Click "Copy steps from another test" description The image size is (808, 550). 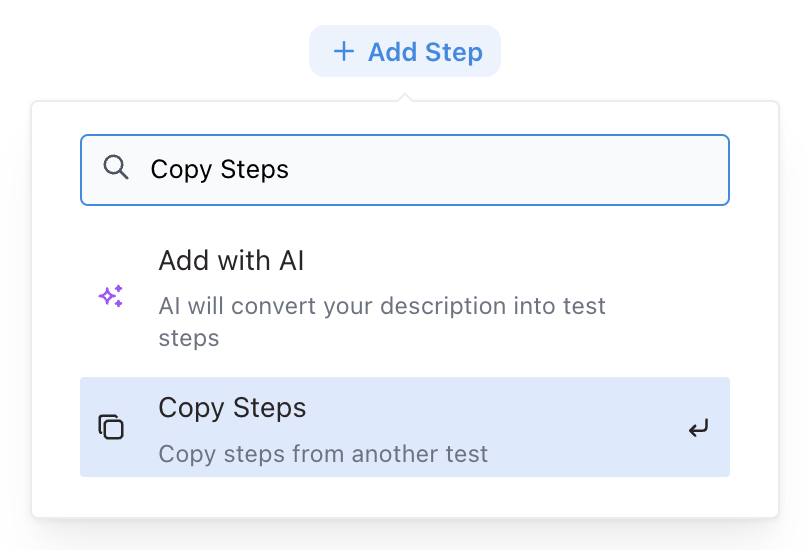point(323,455)
